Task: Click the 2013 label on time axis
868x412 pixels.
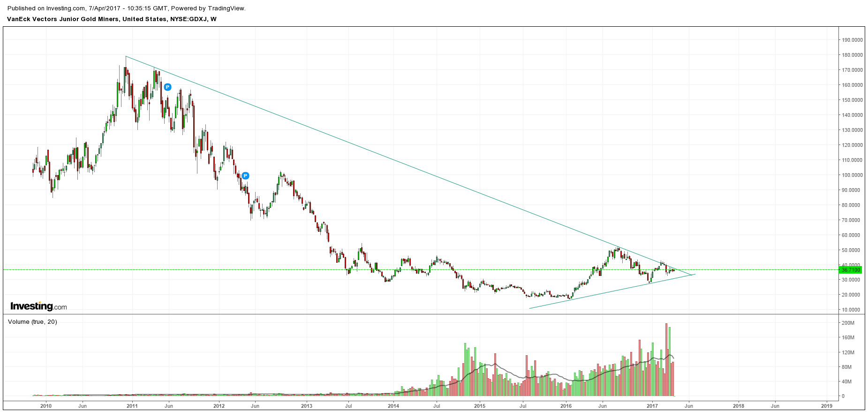Action: pos(307,406)
